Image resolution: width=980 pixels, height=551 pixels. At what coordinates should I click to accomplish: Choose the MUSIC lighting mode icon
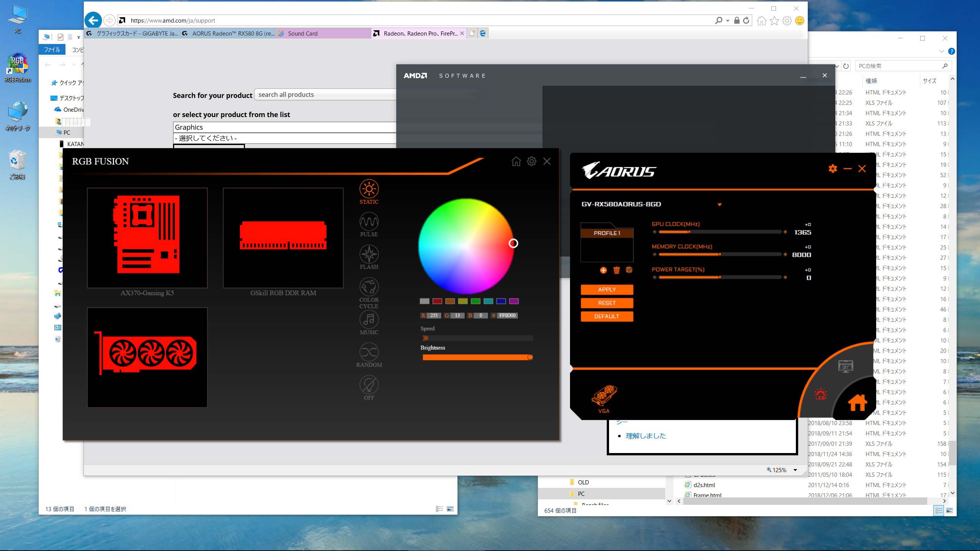pyautogui.click(x=369, y=320)
